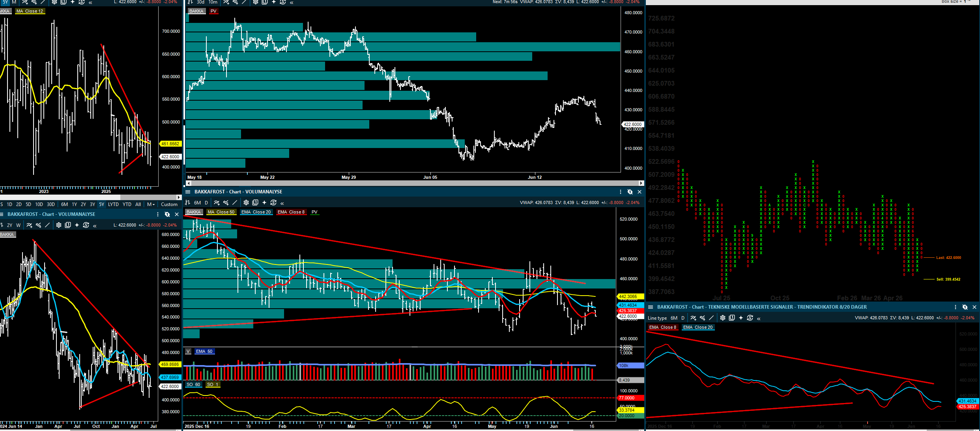This screenshot has height=431, width=980.
Task: Open more options on TRENDINDIKATOR chart header
Action: [x=956, y=307]
